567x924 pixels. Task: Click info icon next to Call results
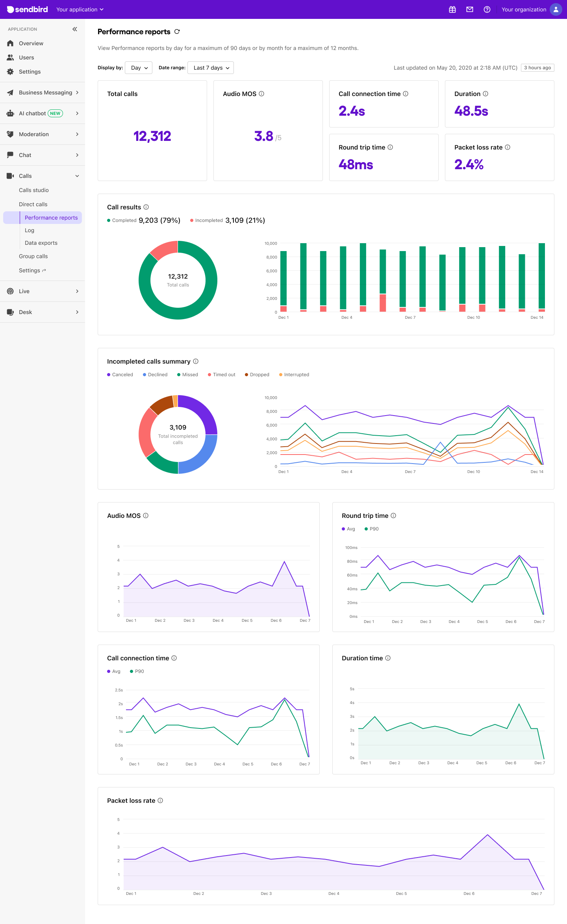(x=146, y=207)
